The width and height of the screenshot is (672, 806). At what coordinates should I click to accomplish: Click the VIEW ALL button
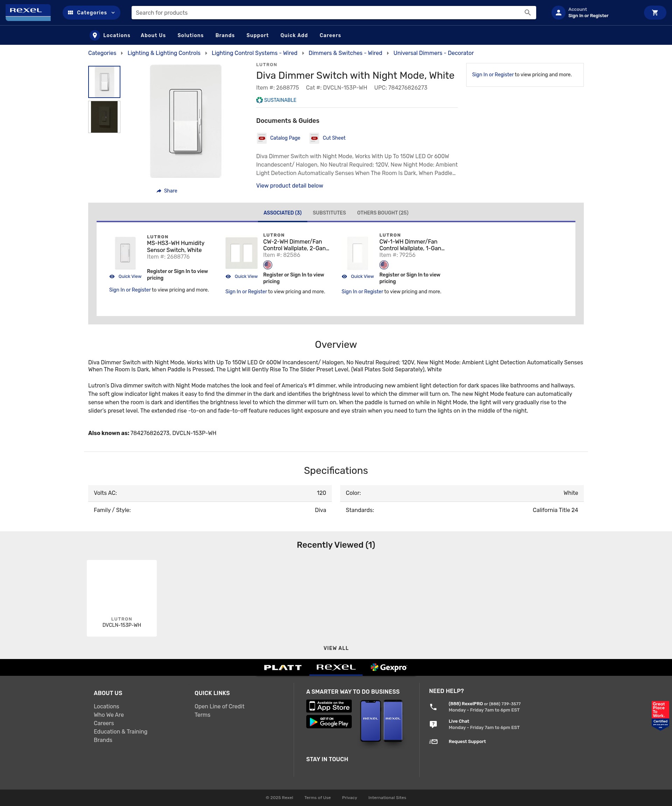click(x=336, y=648)
